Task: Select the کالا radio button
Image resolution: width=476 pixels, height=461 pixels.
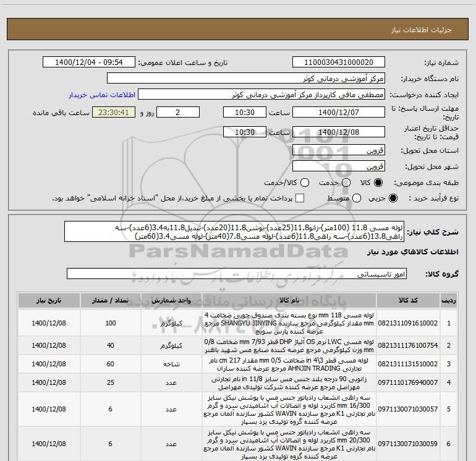Action: click(378, 183)
